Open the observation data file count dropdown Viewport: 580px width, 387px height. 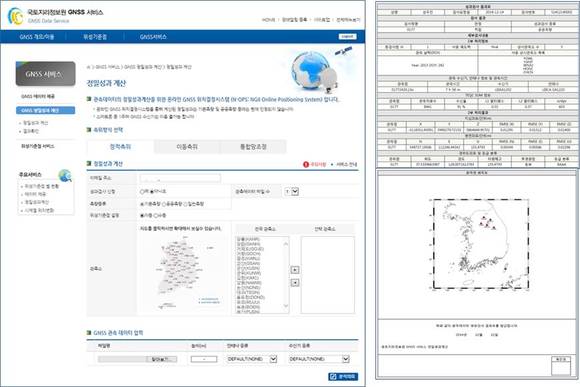(x=291, y=192)
